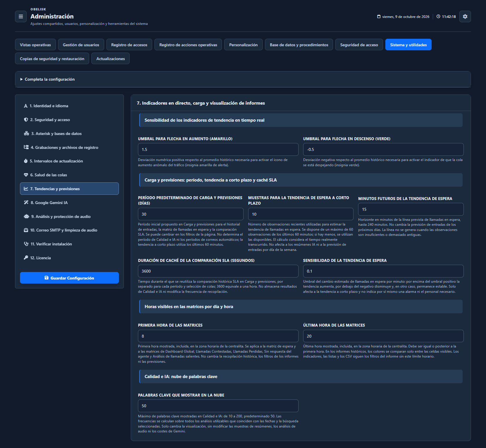Edit the umbral flecha en descenso field

[383, 149]
